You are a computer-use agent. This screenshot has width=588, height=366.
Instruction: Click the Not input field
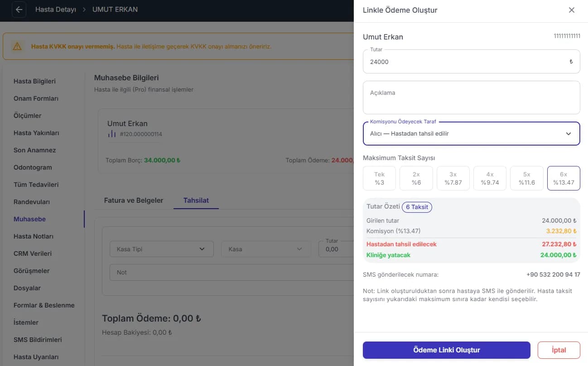[231, 273]
